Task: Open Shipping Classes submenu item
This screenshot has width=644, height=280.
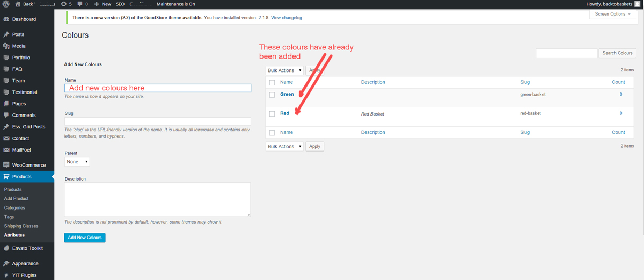Action: click(21, 226)
